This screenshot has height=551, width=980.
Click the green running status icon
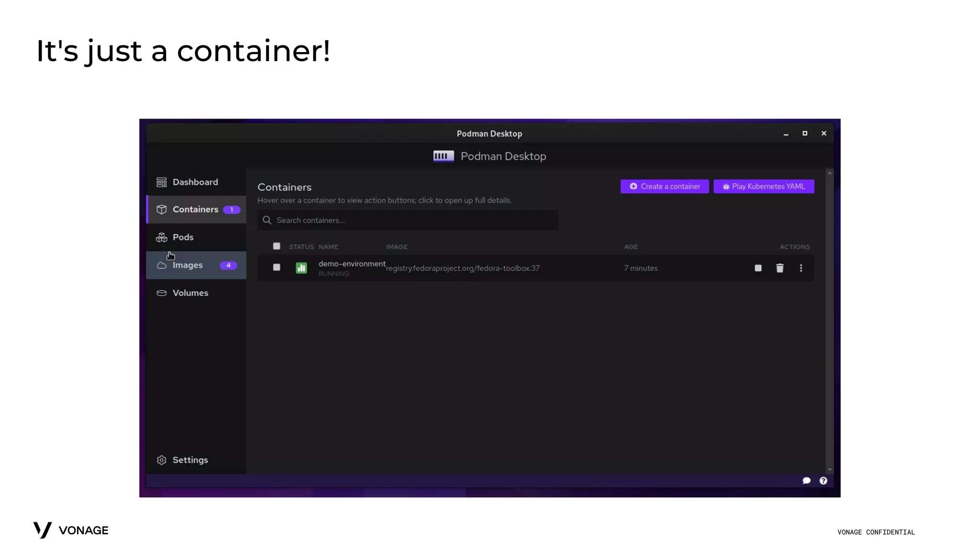point(301,268)
